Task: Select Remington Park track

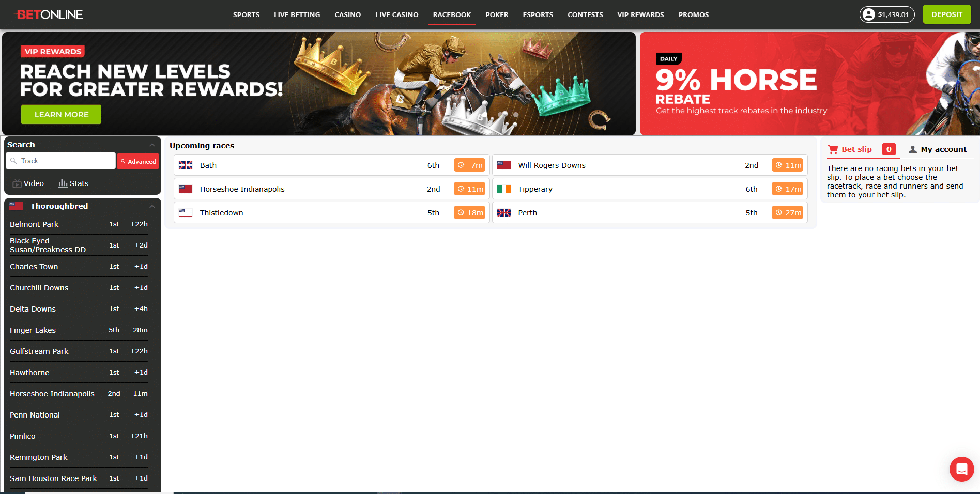Action: 79,457
